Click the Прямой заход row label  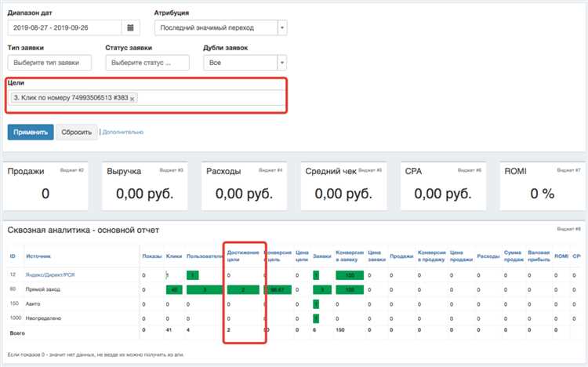pos(43,289)
